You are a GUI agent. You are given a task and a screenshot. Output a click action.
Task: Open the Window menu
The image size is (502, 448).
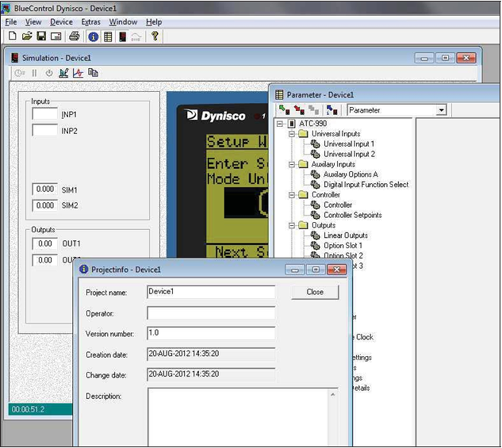(123, 22)
